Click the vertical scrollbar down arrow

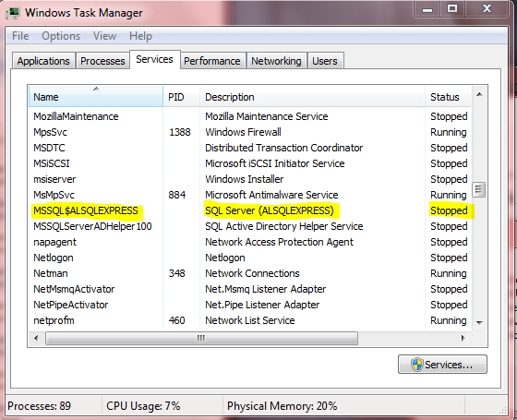479,322
